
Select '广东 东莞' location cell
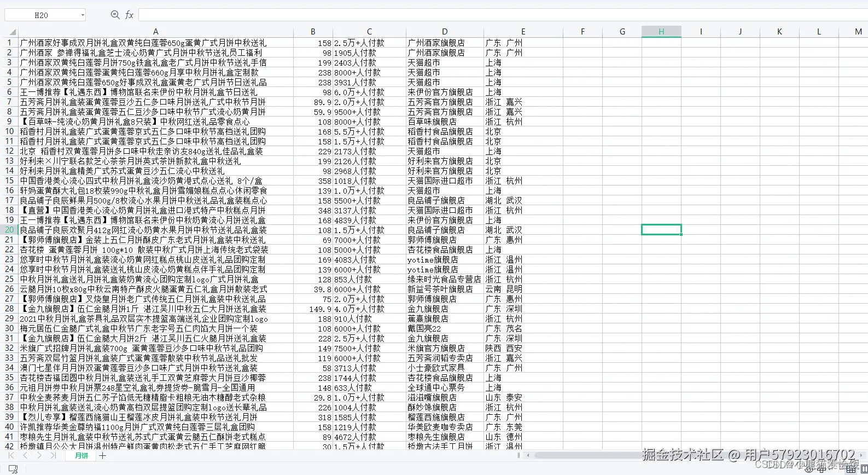[523, 427]
